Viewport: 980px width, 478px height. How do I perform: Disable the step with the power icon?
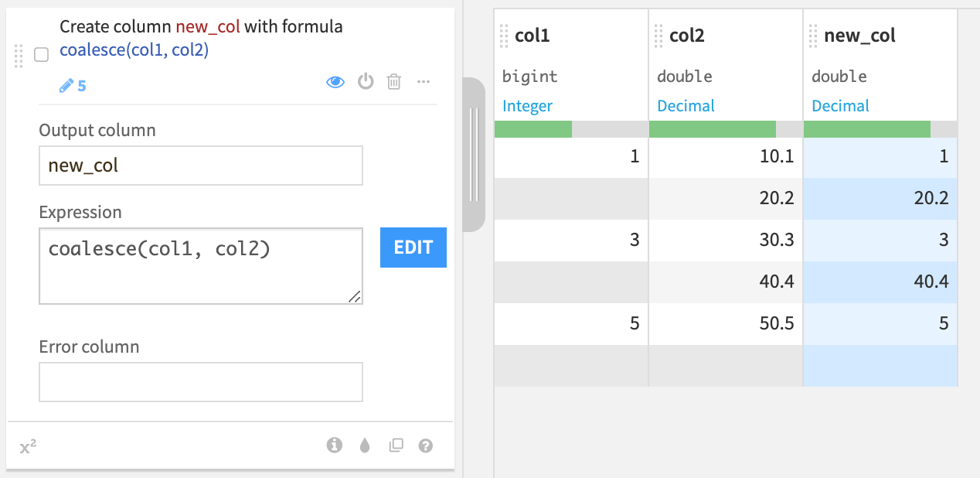366,82
